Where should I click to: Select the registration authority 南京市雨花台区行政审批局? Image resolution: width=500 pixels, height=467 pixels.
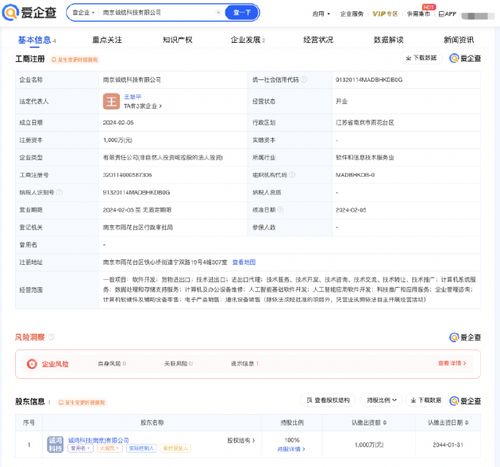pyautogui.click(x=138, y=227)
